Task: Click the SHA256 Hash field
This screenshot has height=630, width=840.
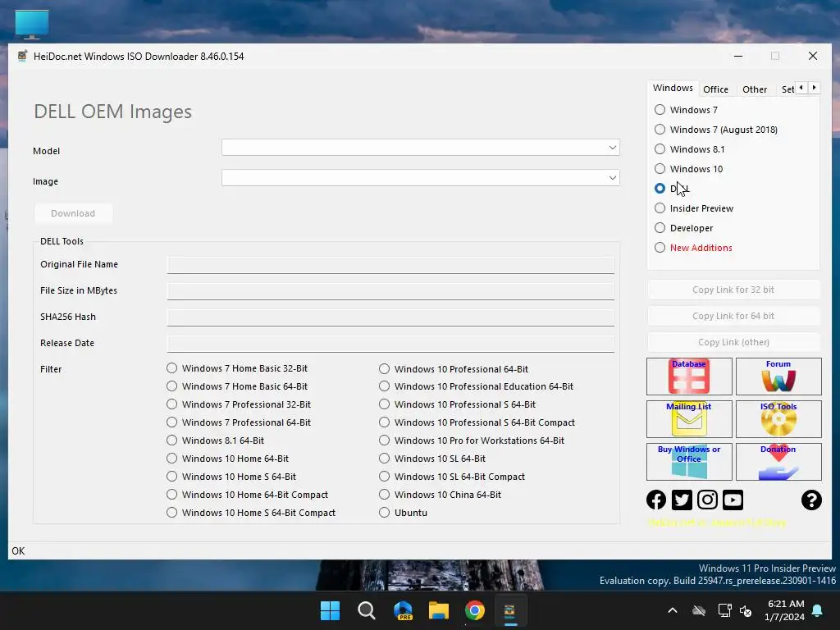Action: 390,317
